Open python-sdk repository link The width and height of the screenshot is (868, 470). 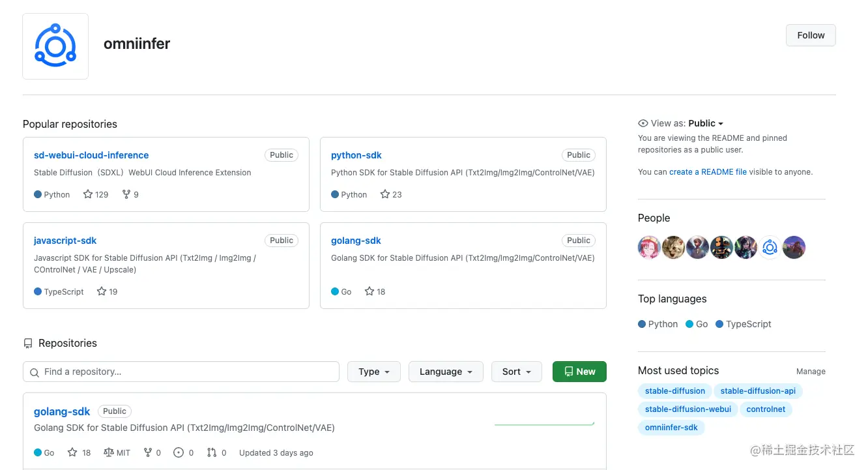coord(356,155)
